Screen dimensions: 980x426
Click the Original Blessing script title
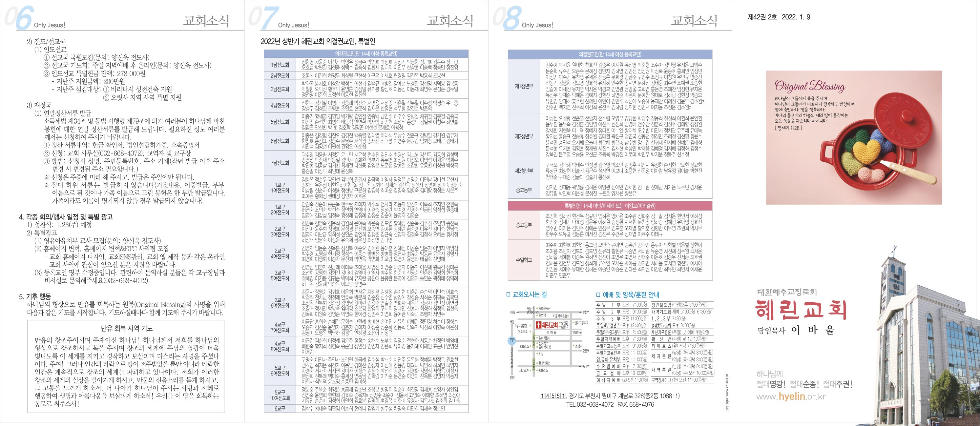[810, 86]
